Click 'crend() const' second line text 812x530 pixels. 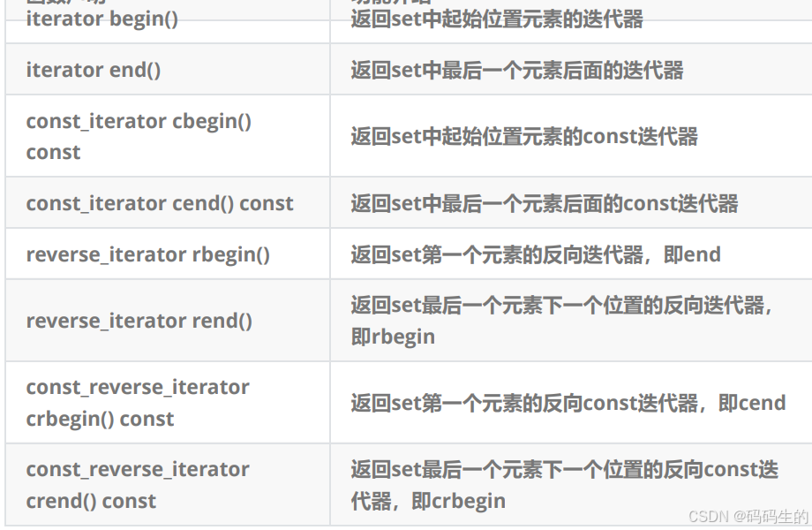point(91,501)
